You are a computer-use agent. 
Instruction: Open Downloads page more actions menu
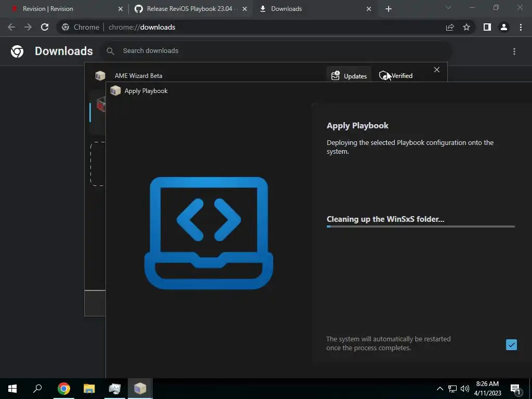pyautogui.click(x=514, y=51)
